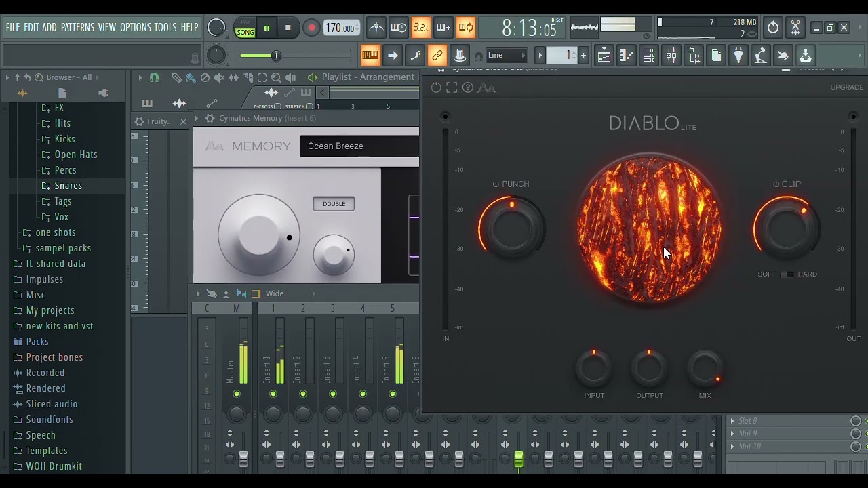Click the undo history icon
Screen dimensions: 868x488
point(773,28)
